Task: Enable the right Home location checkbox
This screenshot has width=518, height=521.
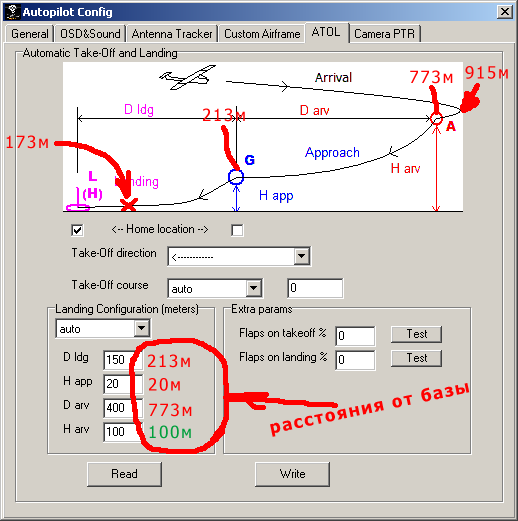Action: 237,230
